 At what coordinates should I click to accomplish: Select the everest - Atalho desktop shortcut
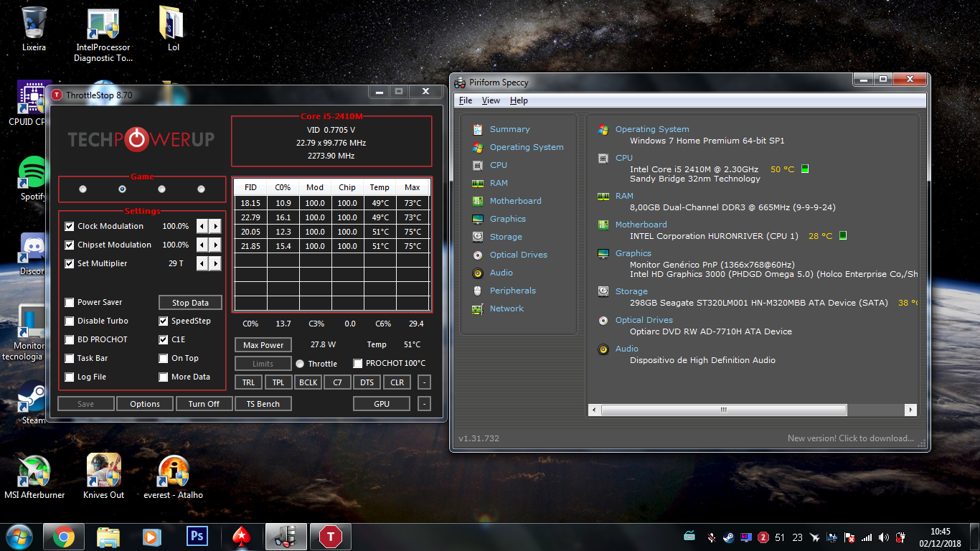click(x=173, y=476)
